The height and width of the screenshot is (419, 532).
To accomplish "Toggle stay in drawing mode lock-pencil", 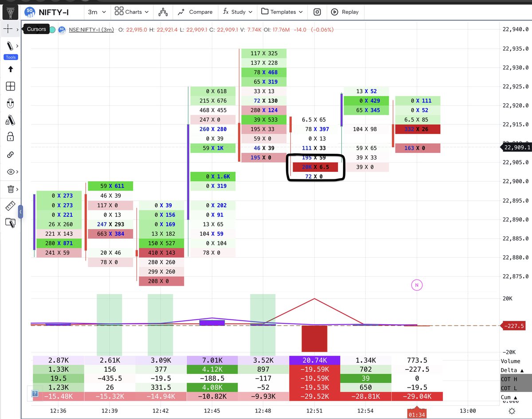I will click(x=11, y=120).
